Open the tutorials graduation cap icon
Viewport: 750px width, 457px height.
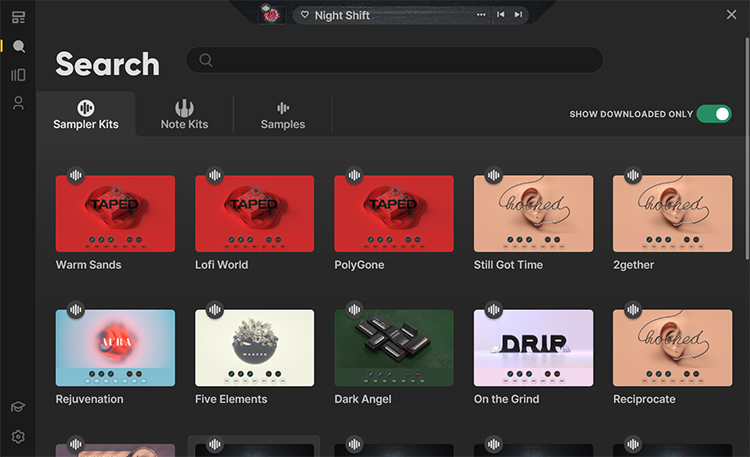pyautogui.click(x=18, y=407)
